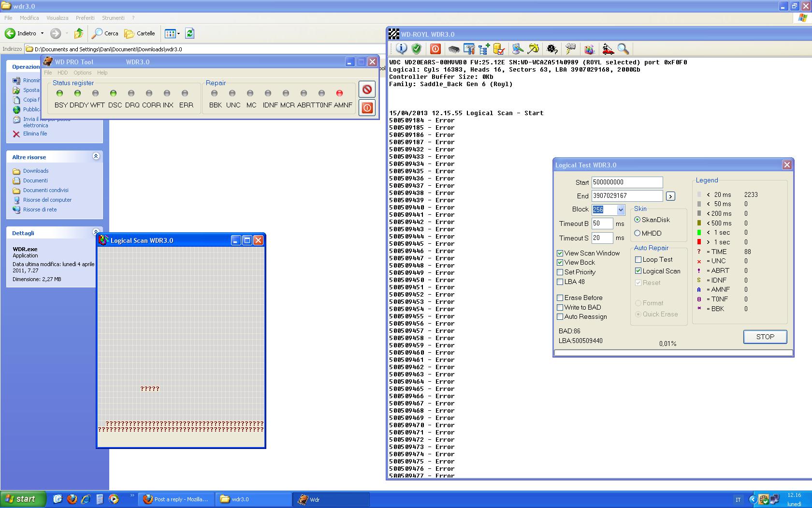Click the STOP button

click(x=765, y=337)
